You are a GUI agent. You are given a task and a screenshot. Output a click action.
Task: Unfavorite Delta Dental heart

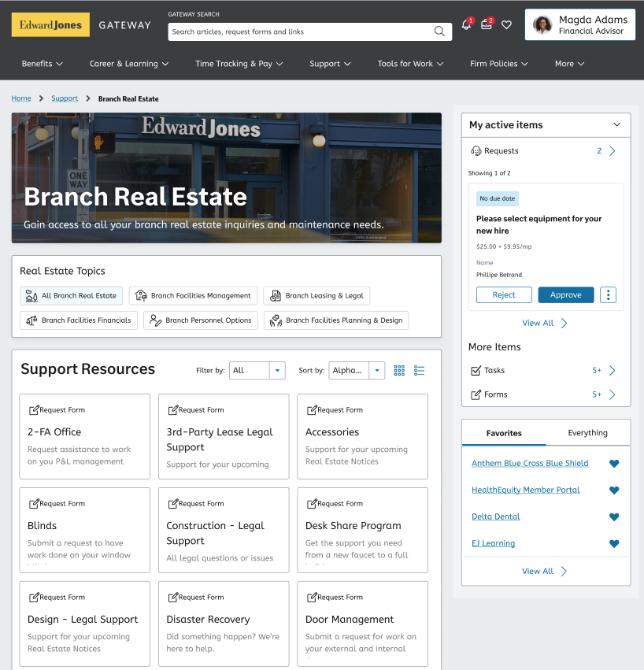614,517
